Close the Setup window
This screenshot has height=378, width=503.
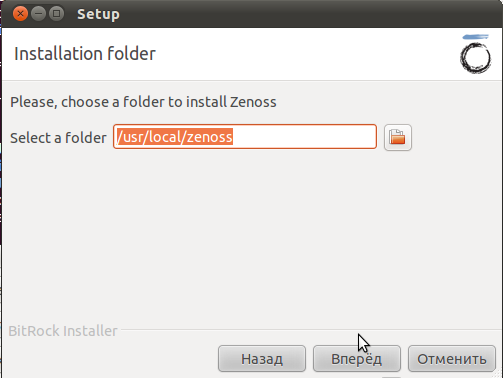(x=20, y=14)
